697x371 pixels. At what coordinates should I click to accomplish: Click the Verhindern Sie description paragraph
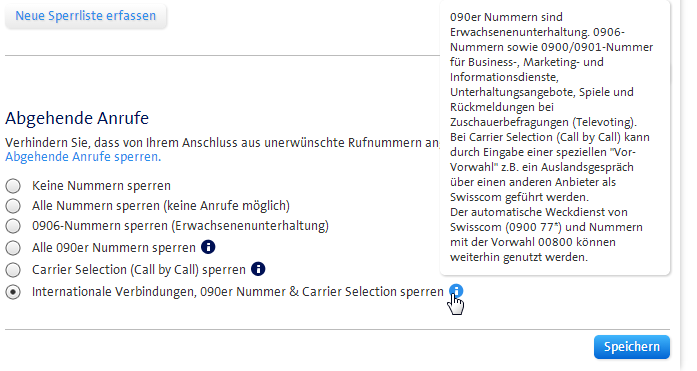[x=222, y=150]
